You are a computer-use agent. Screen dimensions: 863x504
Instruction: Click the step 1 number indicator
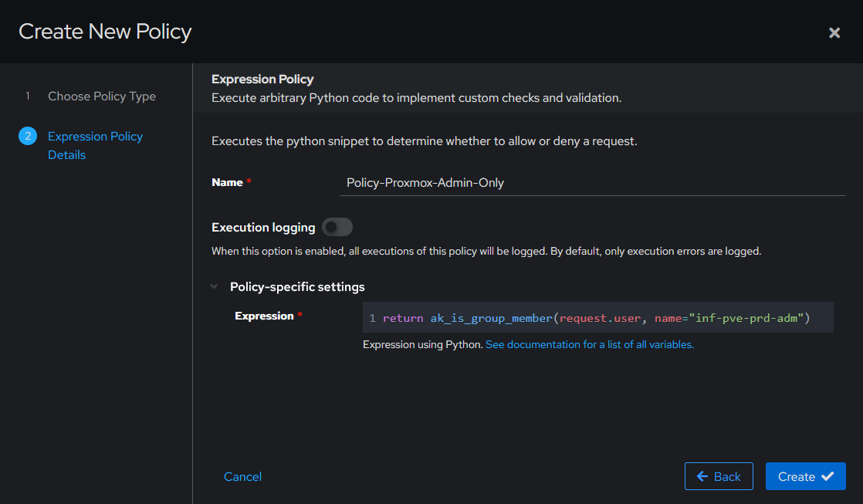[x=28, y=96]
